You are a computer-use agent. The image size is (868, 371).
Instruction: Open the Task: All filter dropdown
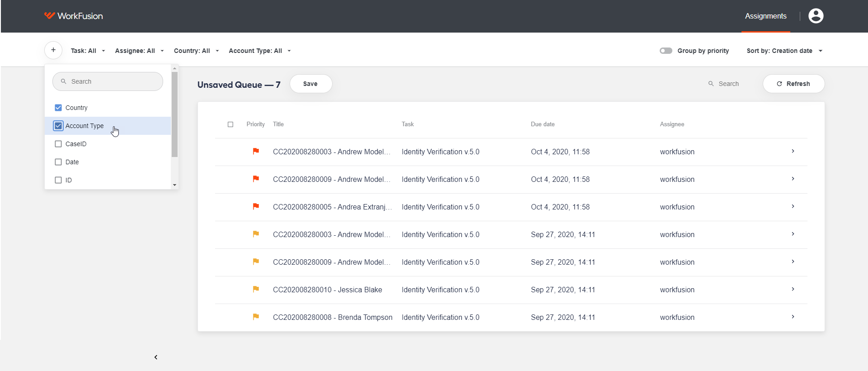[x=88, y=51]
